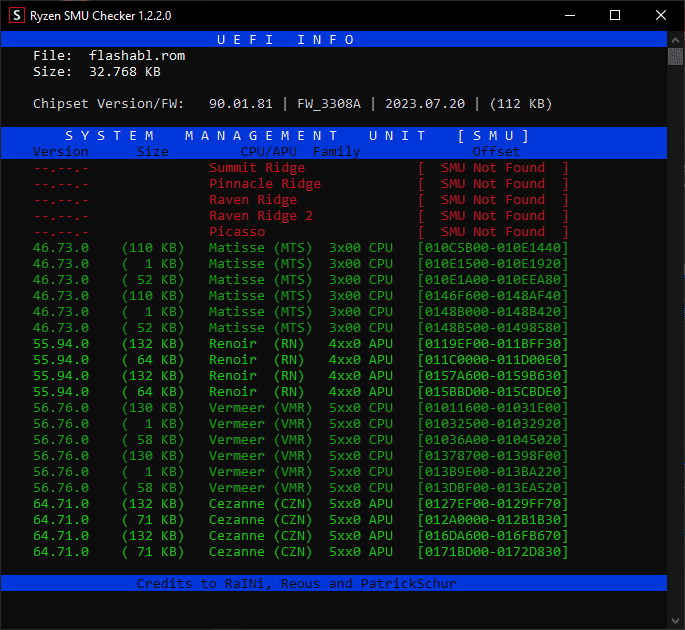Screen dimensions: 685x630
Task: Maximize the Ryzen SMU Checker window
Action: click(x=615, y=15)
